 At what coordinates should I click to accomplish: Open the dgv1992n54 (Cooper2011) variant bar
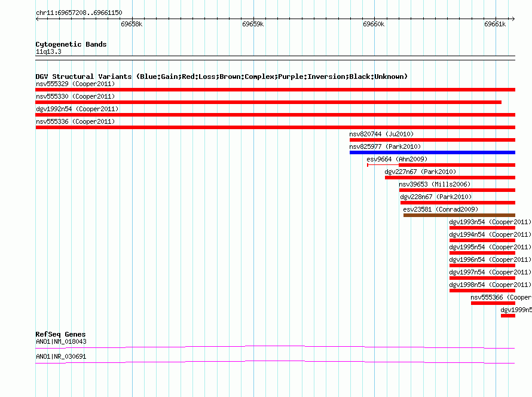pyautogui.click(x=275, y=115)
